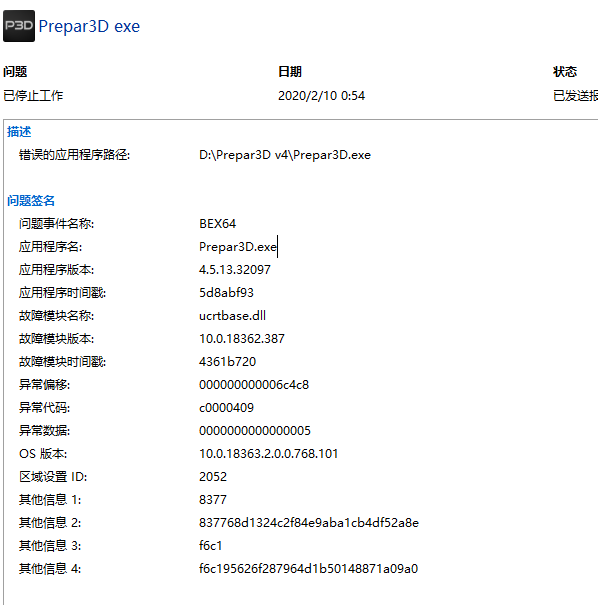This screenshot has height=605, width=598.
Task: Click the 异常数据 label
Action: 44,431
